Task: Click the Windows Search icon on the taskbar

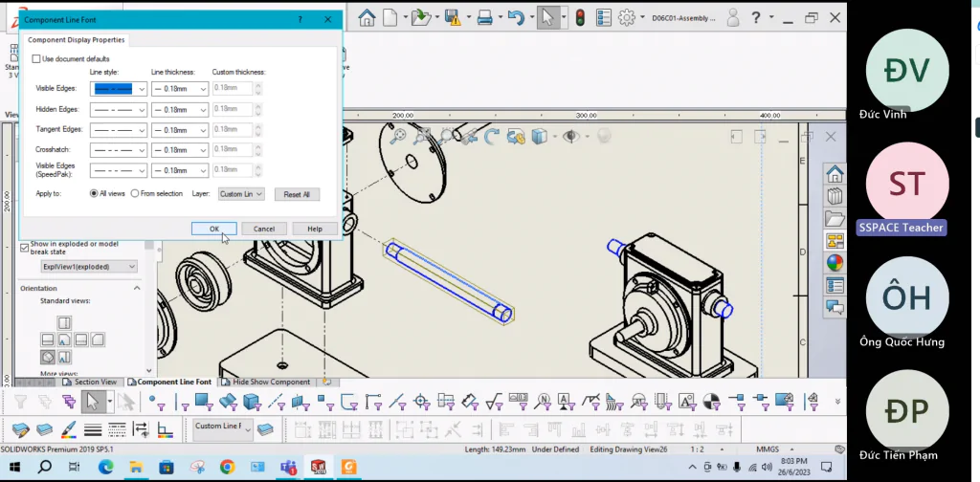Action: 45,467
